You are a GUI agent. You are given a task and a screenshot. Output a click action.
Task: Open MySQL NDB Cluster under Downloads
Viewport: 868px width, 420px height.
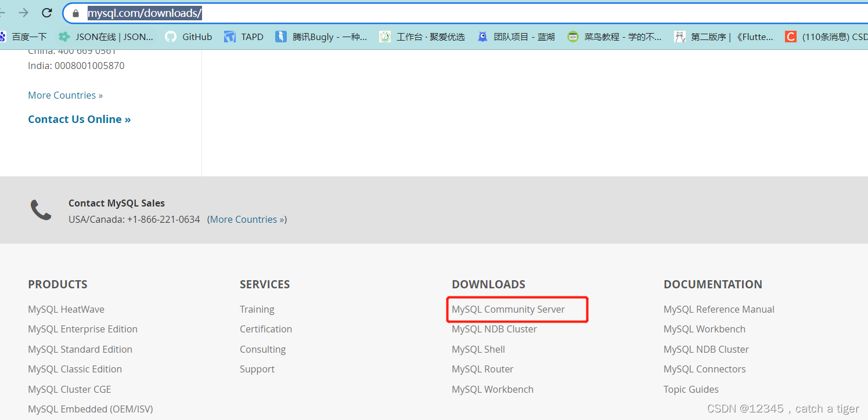pos(494,329)
